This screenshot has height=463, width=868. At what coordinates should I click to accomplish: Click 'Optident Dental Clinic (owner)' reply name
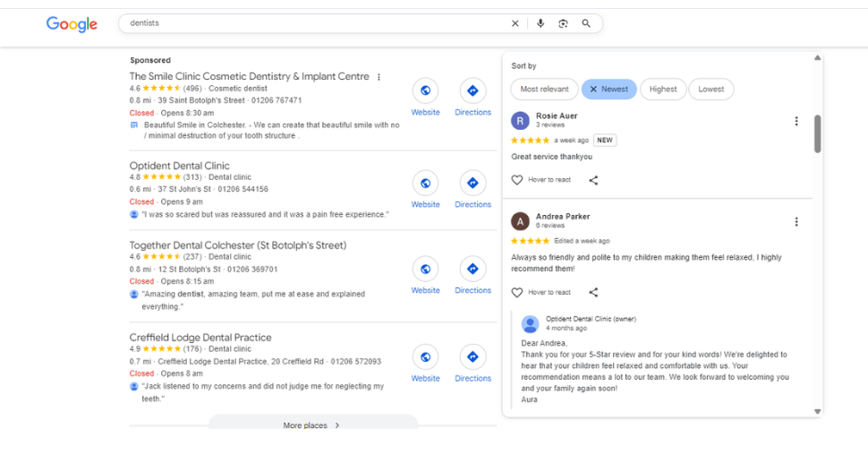tap(591, 319)
